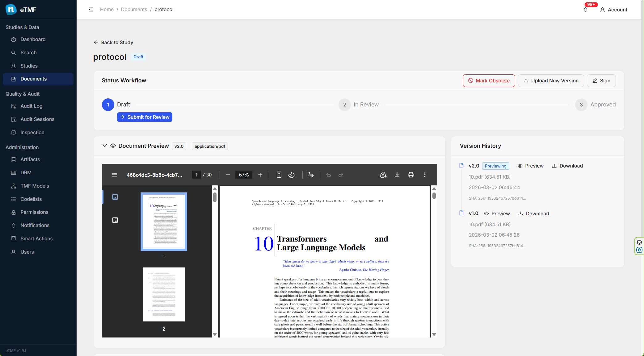
Task: Select the In Review step 2
Action: (345, 105)
